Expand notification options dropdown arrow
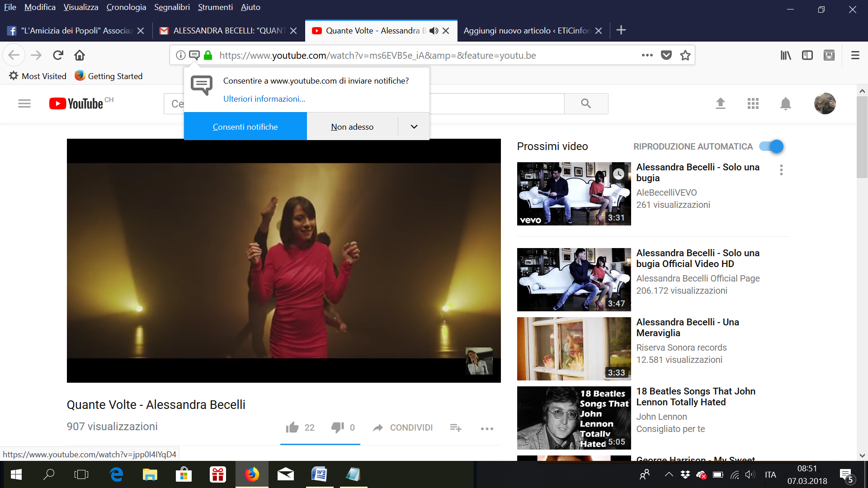The width and height of the screenshot is (868, 488). point(414,127)
